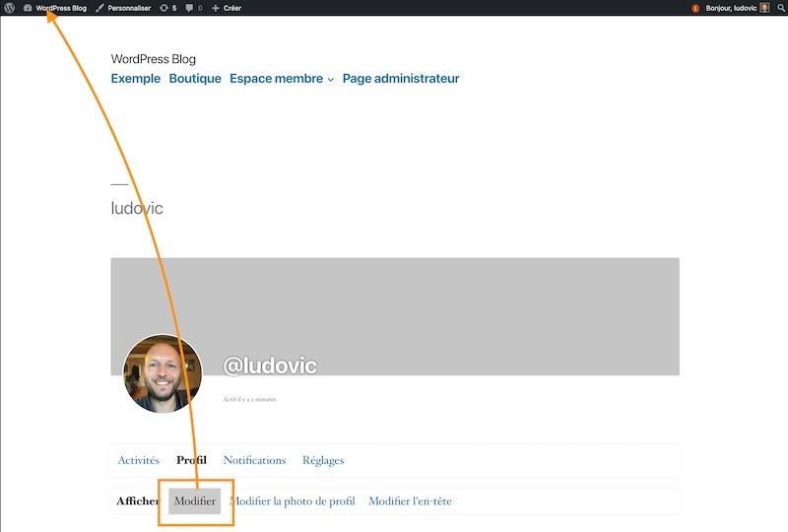
Task: Open the comments bubble icon
Action: (193, 8)
